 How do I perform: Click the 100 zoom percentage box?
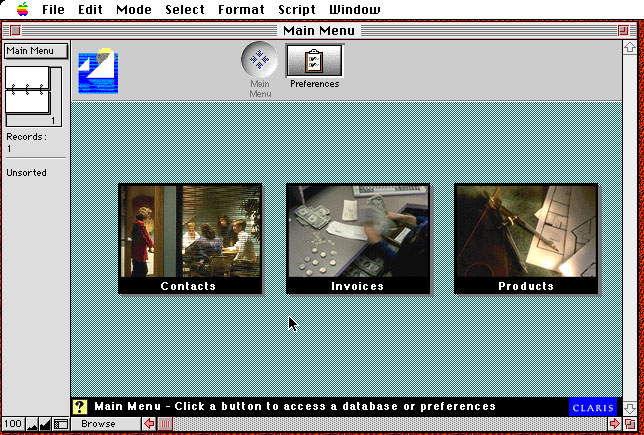click(13, 424)
